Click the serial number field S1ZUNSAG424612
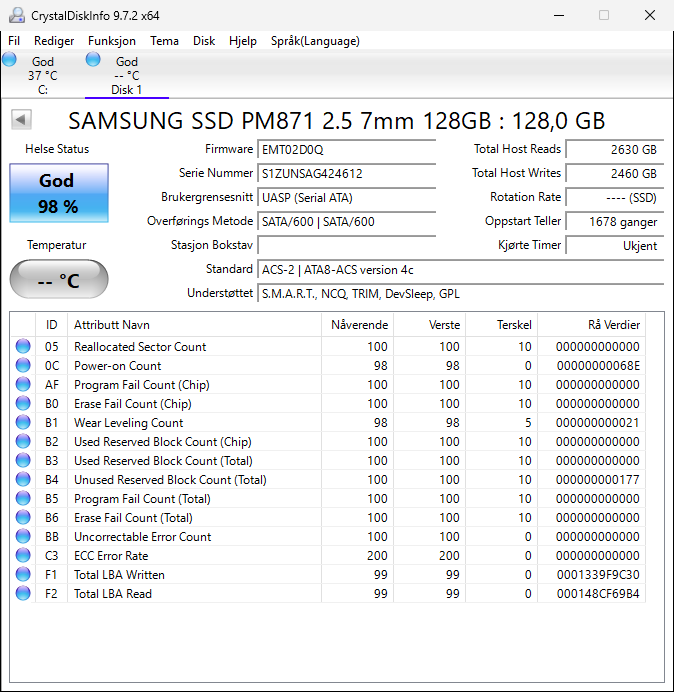The width and height of the screenshot is (674, 692). (x=346, y=173)
